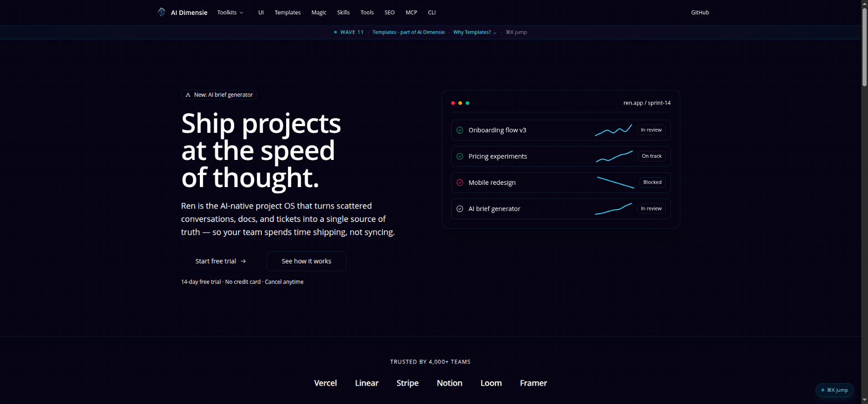Click See how it works button
Screen dimensions: 868x404
pos(306,261)
